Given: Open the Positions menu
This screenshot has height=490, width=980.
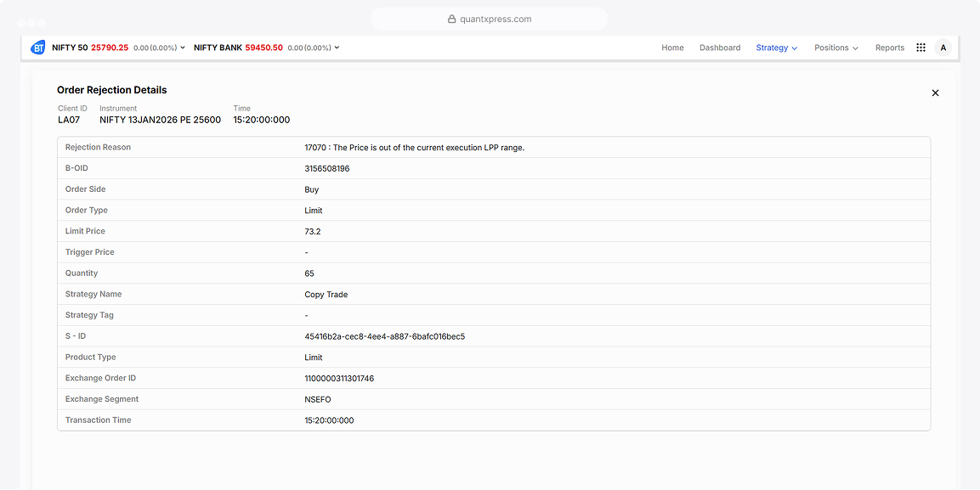Looking at the screenshot, I should [x=836, y=48].
